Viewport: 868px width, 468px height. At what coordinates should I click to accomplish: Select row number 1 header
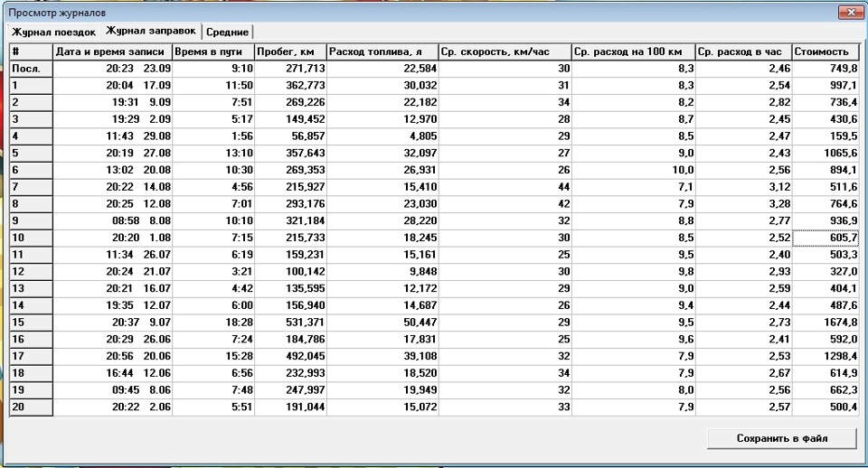coord(31,85)
